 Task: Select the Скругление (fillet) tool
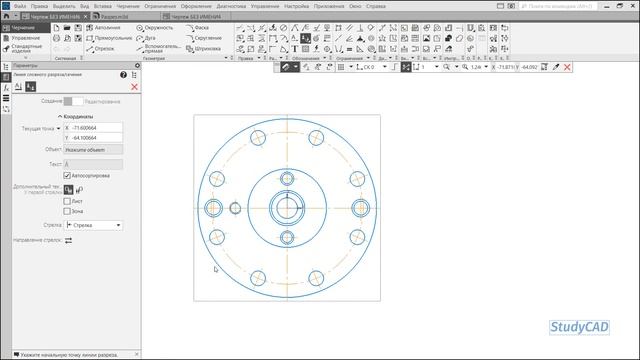(x=204, y=38)
